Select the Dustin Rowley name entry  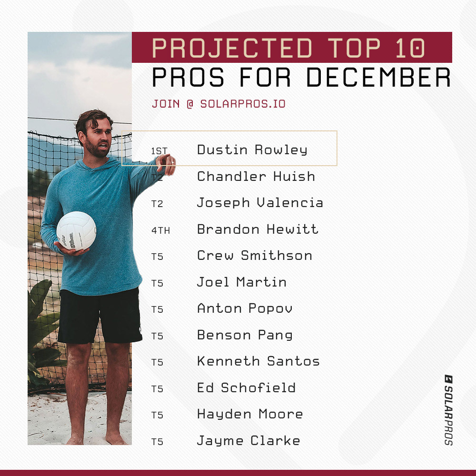[252, 150]
